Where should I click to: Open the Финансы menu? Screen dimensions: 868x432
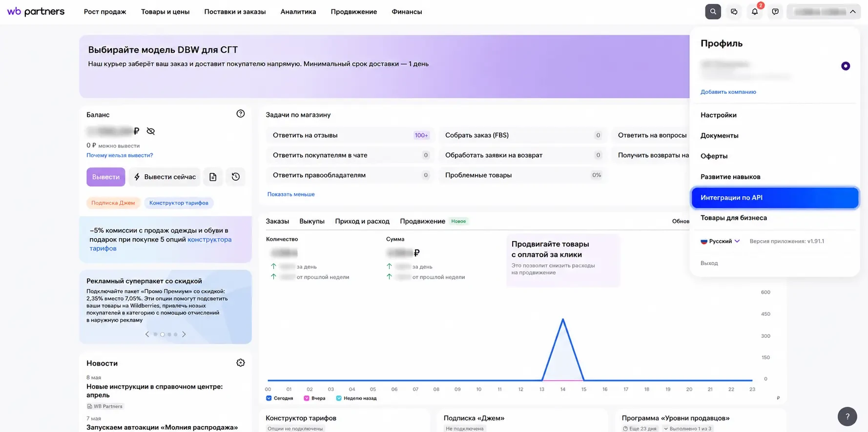point(407,12)
